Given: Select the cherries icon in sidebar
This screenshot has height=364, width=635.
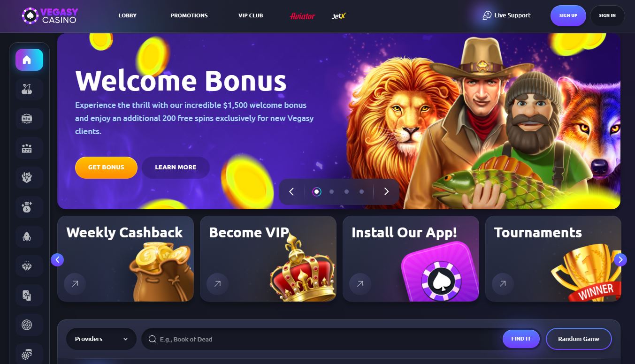Looking at the screenshot, I should 29,89.
